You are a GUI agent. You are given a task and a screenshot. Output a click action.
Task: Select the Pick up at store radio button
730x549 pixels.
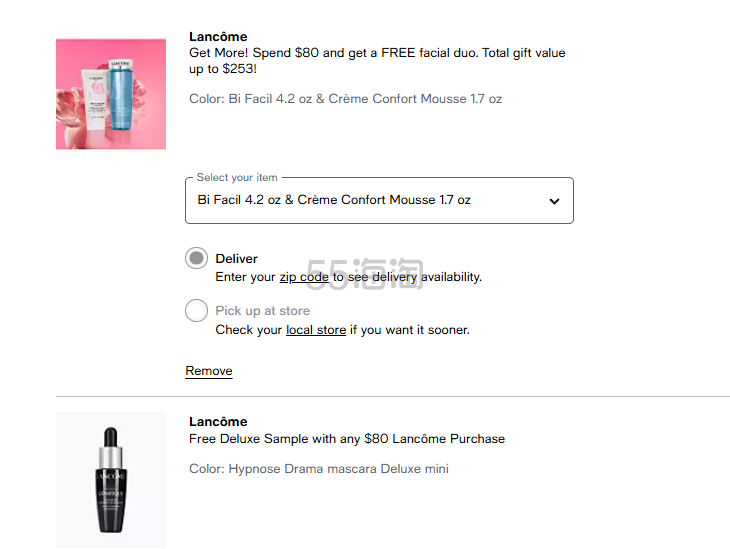(x=197, y=311)
